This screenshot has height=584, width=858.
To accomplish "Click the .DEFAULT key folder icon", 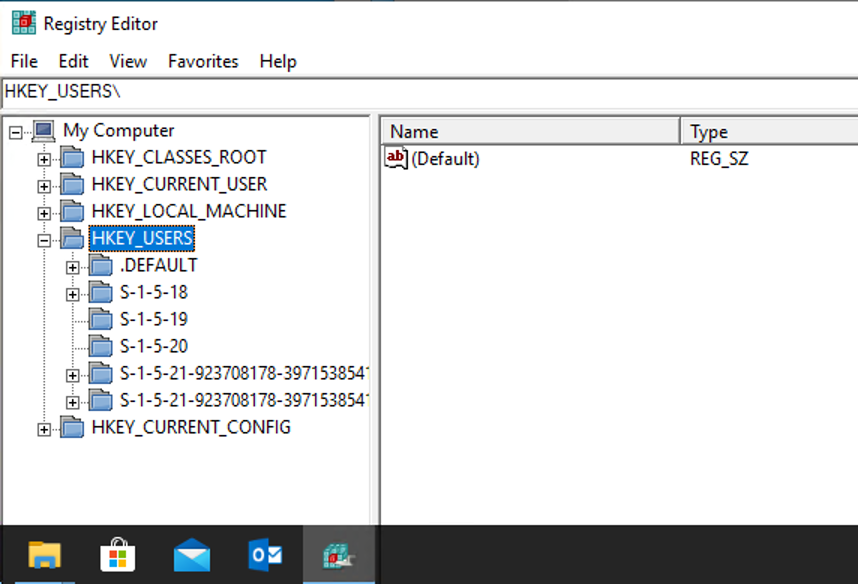I will coord(101,265).
